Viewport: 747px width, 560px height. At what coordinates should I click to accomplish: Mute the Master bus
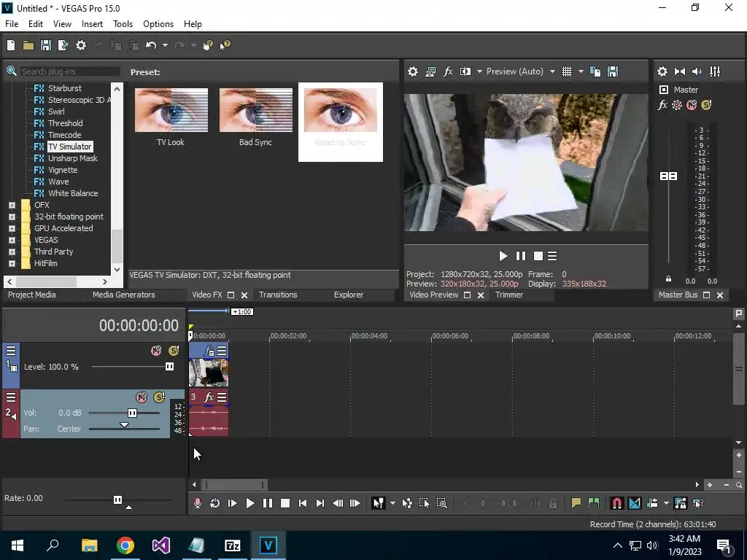click(692, 105)
